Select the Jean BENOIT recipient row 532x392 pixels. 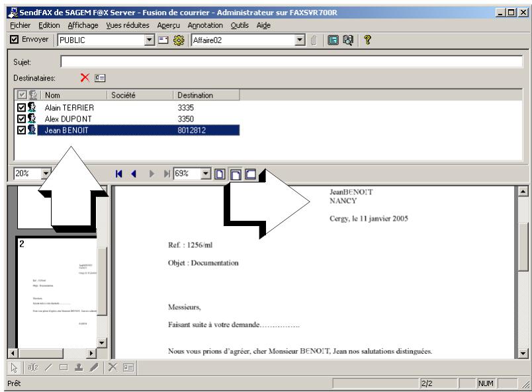tap(138, 130)
